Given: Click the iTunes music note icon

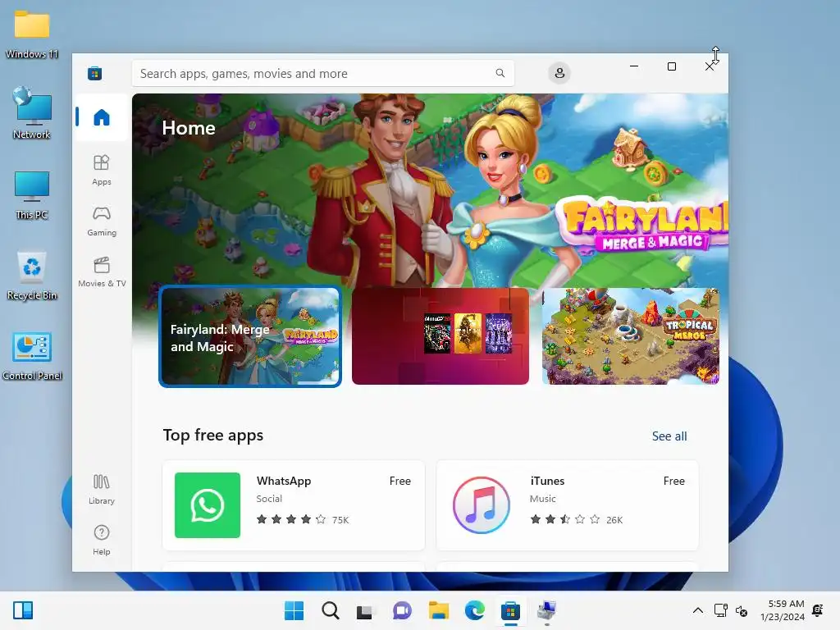Looking at the screenshot, I should click(x=481, y=505).
